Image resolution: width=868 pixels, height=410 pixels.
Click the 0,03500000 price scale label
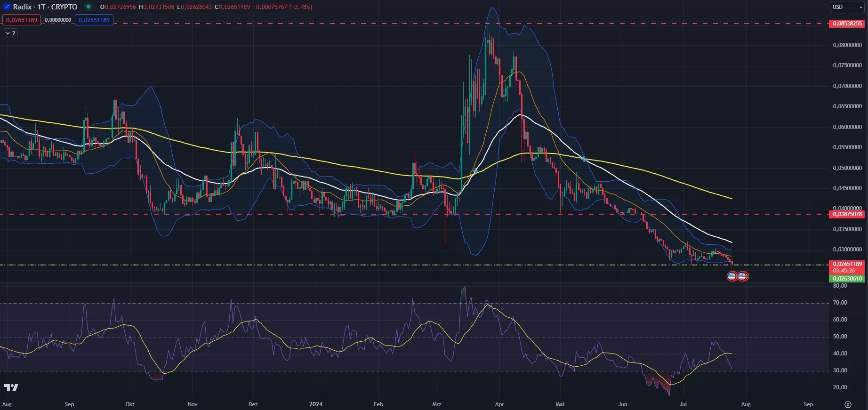coord(847,229)
